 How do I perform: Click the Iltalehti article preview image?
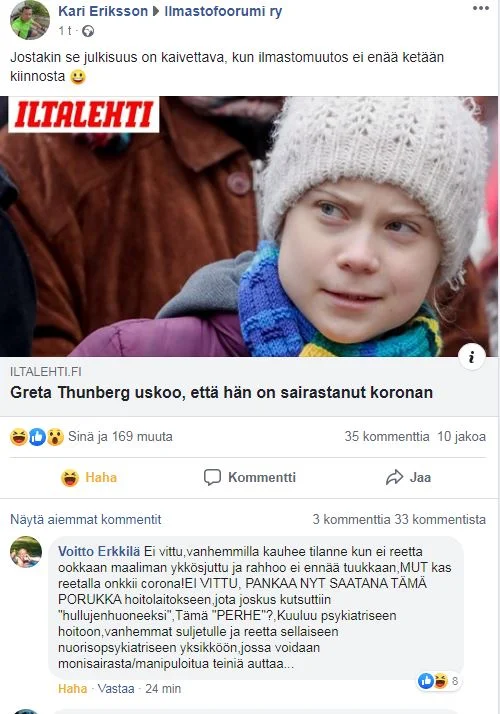click(250, 226)
